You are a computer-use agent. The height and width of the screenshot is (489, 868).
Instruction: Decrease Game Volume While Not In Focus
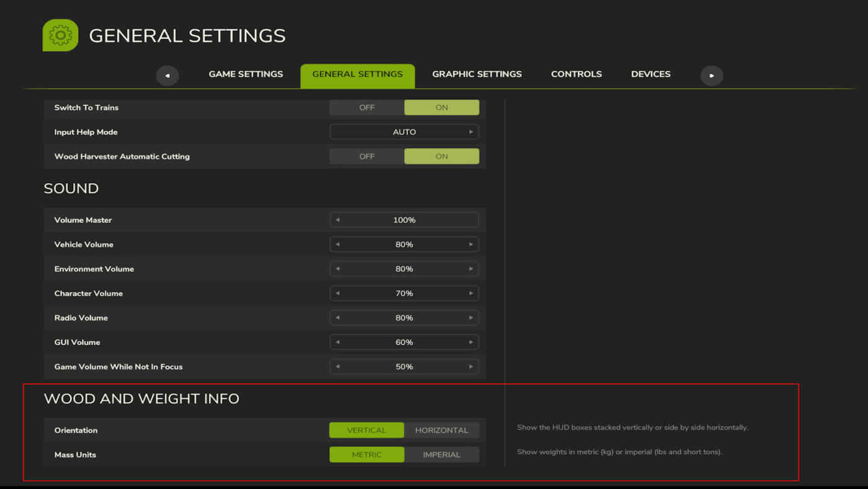[337, 367]
